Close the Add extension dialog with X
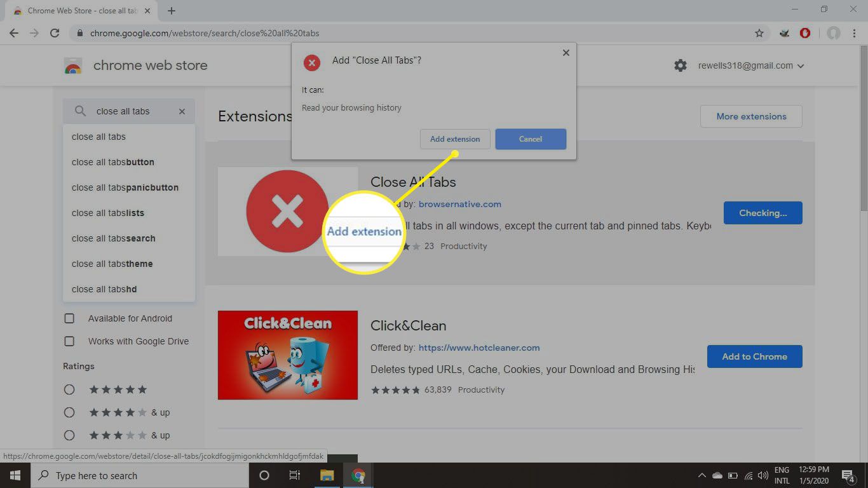The height and width of the screenshot is (488, 868). click(566, 53)
